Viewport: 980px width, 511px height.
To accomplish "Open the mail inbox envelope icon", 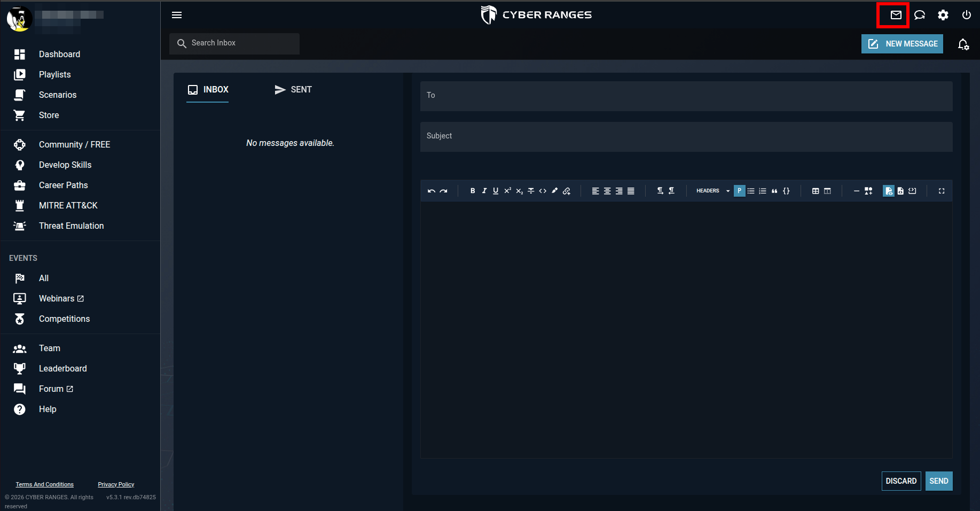I will coord(896,15).
